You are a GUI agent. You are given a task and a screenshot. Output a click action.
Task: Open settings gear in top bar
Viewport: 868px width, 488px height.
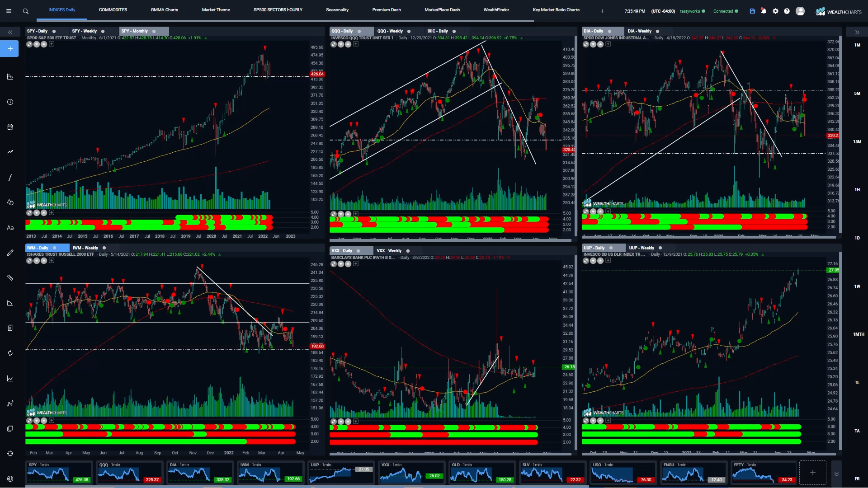click(775, 11)
